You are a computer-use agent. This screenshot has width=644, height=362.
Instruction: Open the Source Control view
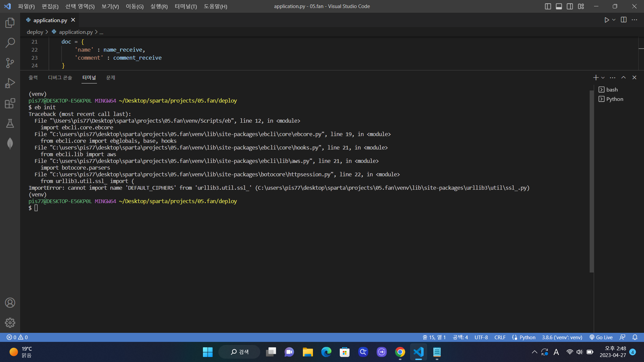pyautogui.click(x=10, y=63)
